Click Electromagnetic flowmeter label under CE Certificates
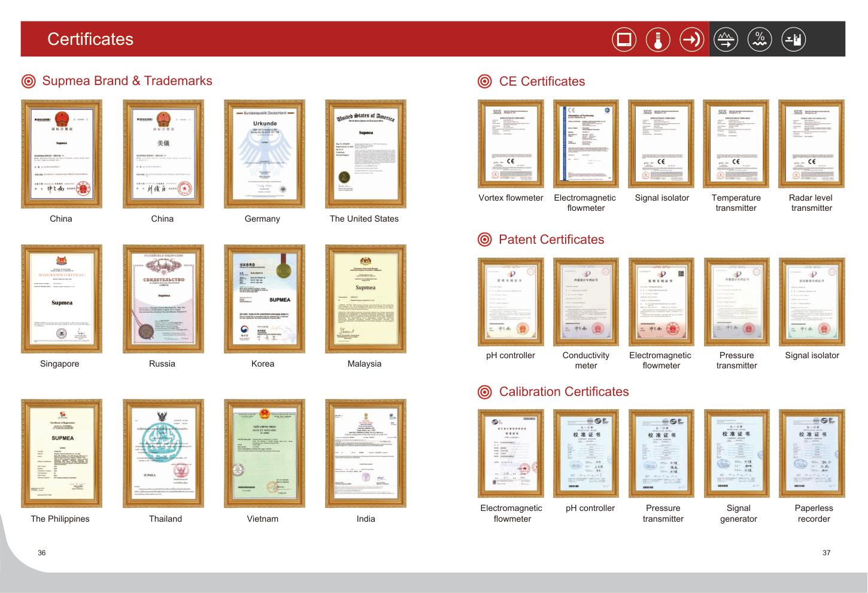Screen dimensions: 868x593 585,203
